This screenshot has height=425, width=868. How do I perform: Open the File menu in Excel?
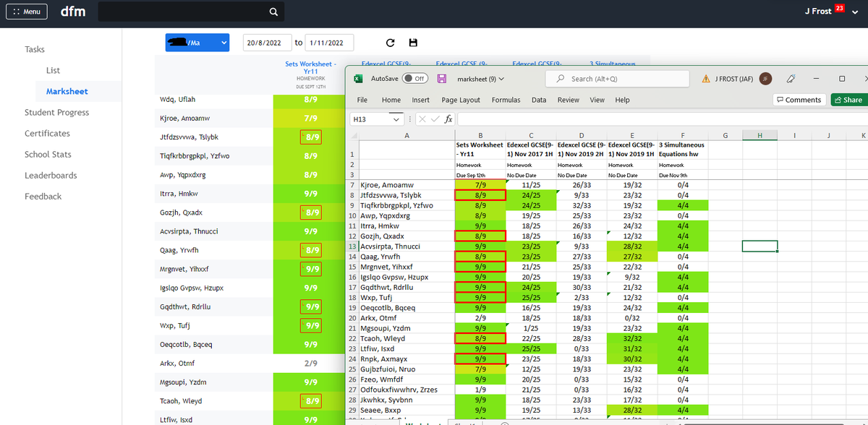(362, 100)
